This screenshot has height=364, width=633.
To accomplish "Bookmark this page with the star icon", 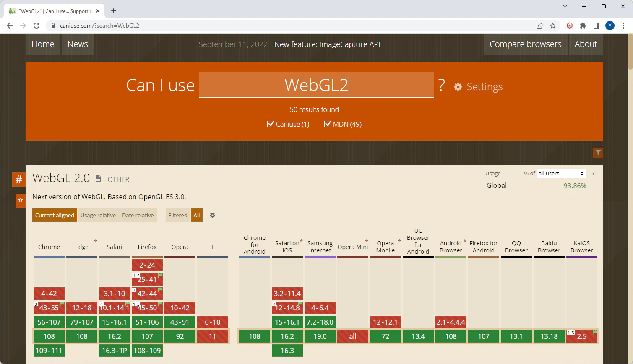I will pos(553,26).
